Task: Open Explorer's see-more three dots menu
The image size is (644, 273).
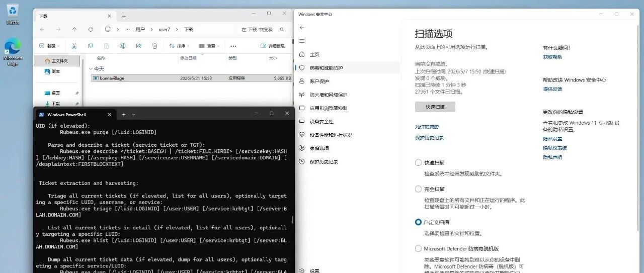Action: pos(233,46)
